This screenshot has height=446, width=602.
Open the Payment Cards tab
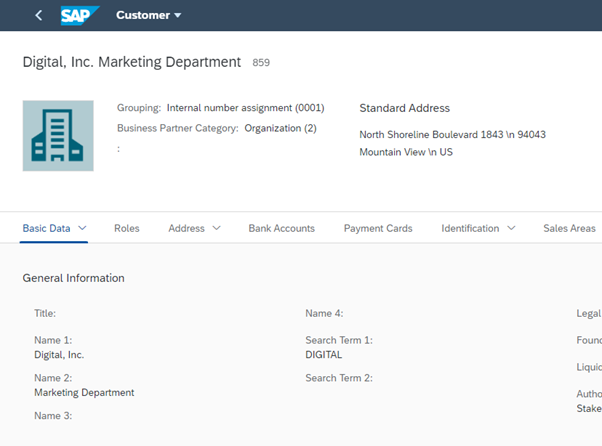pyautogui.click(x=378, y=228)
